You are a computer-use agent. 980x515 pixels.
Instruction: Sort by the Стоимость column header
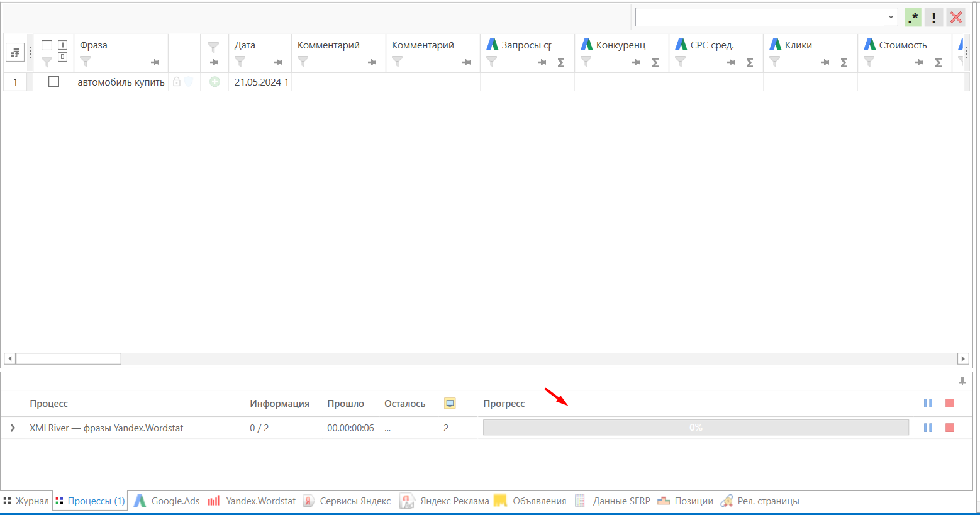pos(903,45)
